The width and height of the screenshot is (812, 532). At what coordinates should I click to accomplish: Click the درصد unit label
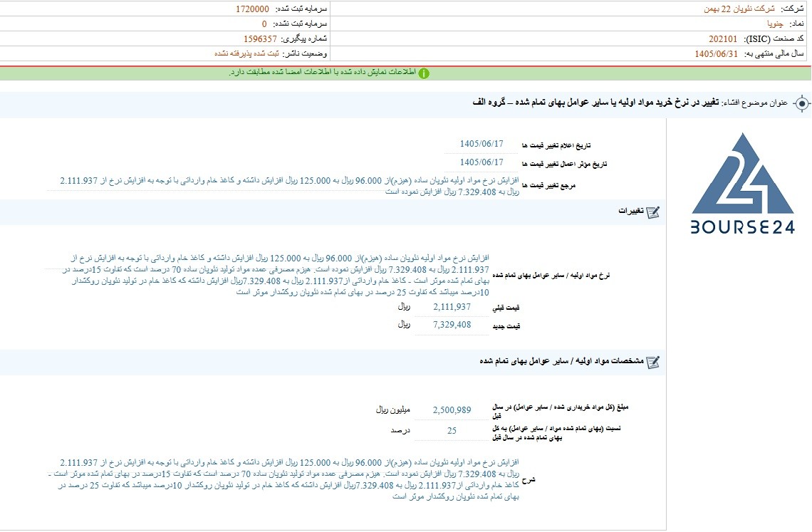[x=400, y=431]
